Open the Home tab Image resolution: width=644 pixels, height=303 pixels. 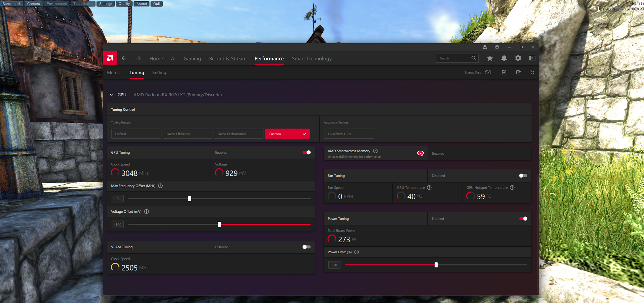156,58
